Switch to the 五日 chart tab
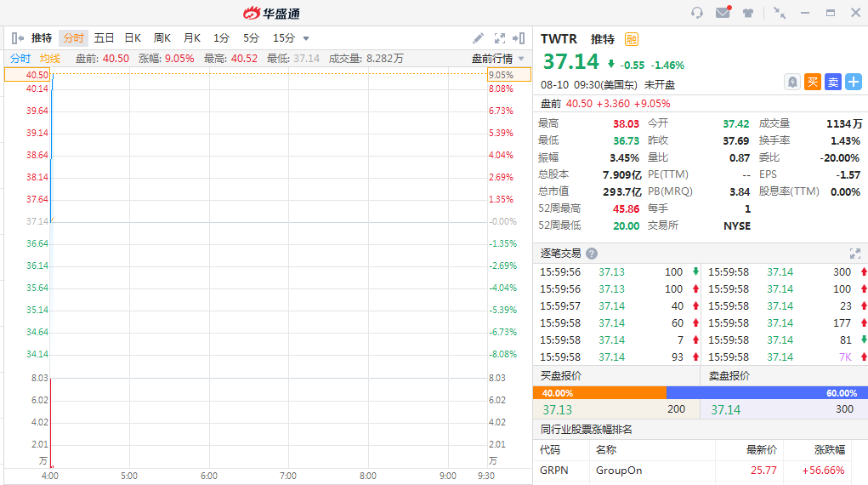868x485 pixels. (104, 38)
